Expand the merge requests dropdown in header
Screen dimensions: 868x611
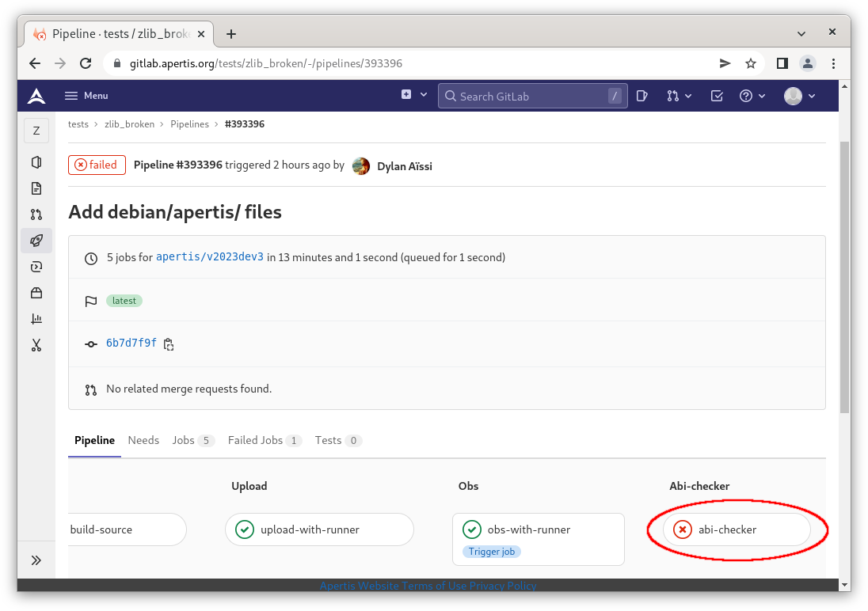679,96
